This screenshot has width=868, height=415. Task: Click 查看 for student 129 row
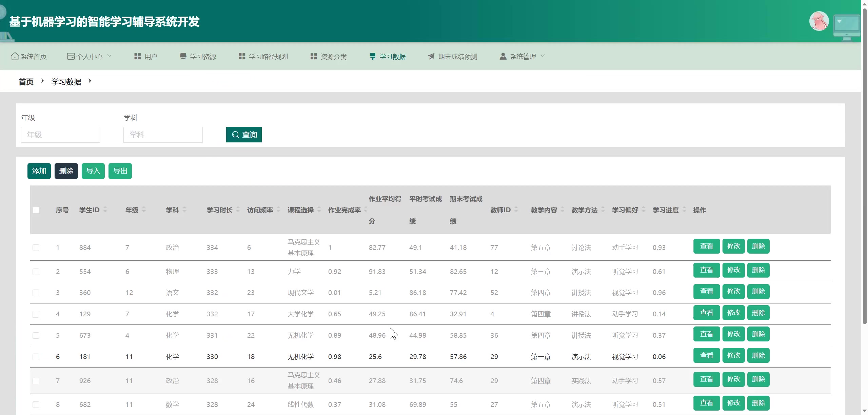tap(707, 313)
